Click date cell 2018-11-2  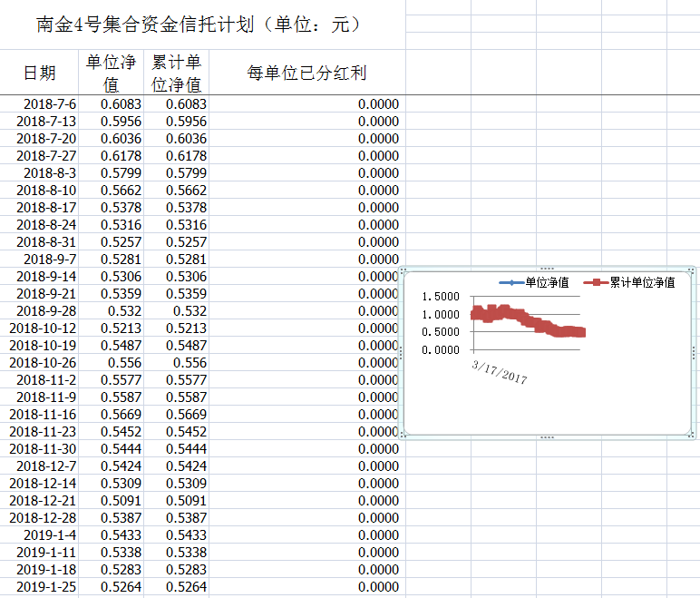(39, 380)
